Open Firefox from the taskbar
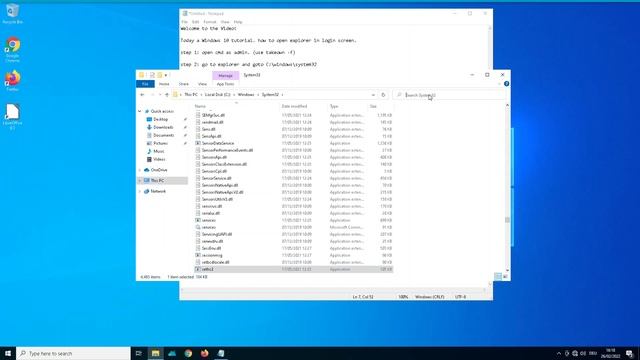Image resolution: width=640 pixels, height=360 pixels. (x=204, y=353)
